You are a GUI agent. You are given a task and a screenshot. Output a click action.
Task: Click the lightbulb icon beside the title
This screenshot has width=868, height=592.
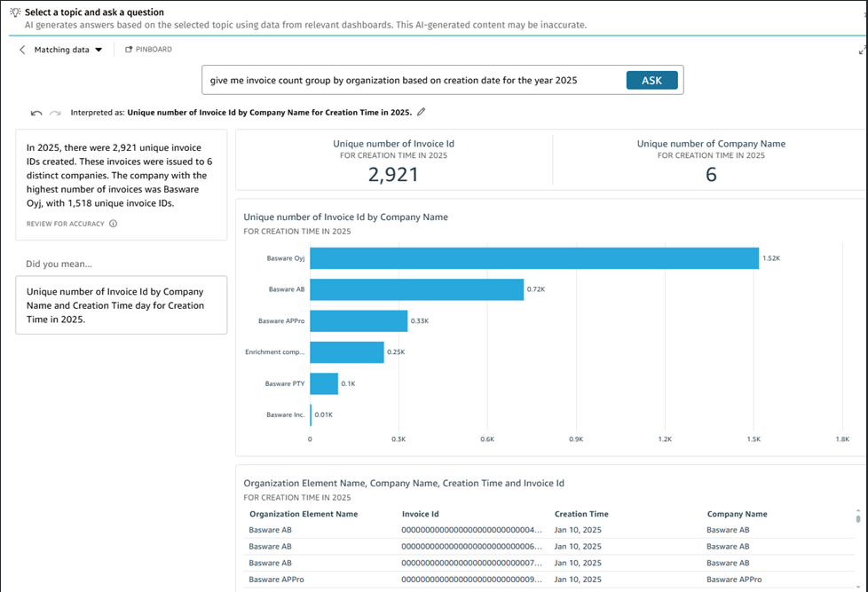click(x=14, y=12)
